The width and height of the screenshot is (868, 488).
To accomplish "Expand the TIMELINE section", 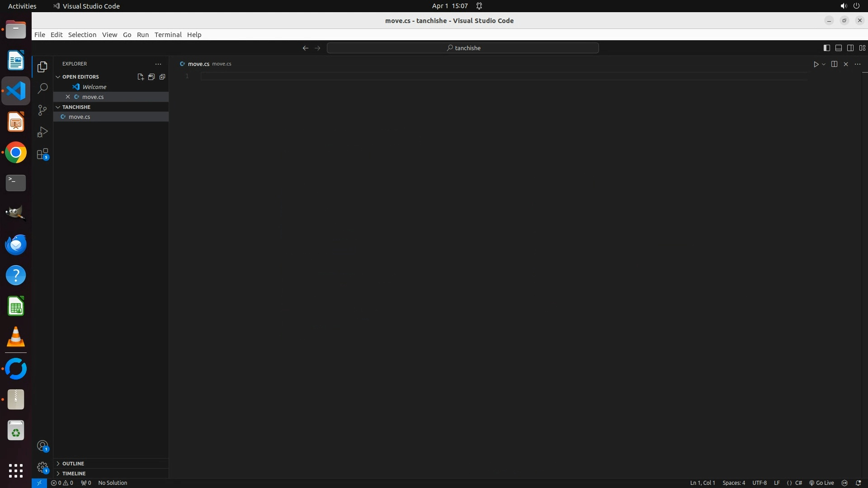I will 74,474.
